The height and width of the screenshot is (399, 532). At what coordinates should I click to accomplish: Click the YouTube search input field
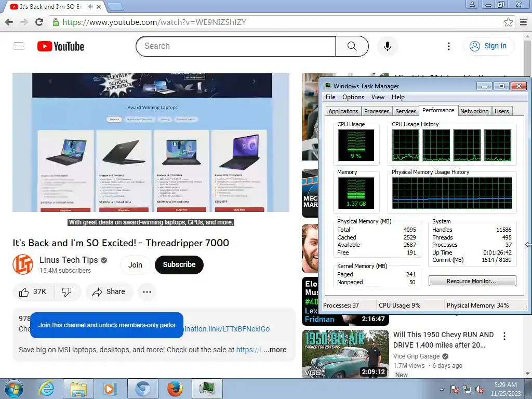[236, 46]
